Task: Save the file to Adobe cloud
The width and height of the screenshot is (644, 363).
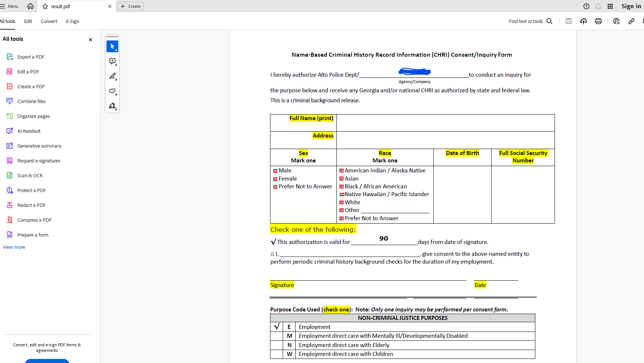Action: click(583, 21)
